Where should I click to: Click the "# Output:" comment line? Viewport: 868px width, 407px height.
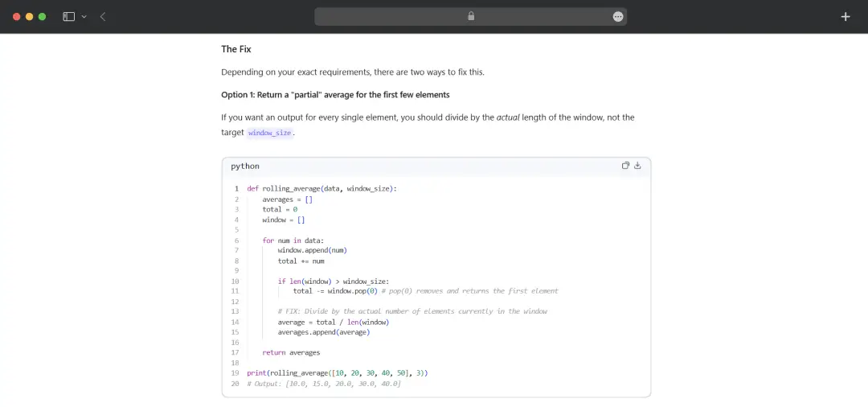pos(324,384)
